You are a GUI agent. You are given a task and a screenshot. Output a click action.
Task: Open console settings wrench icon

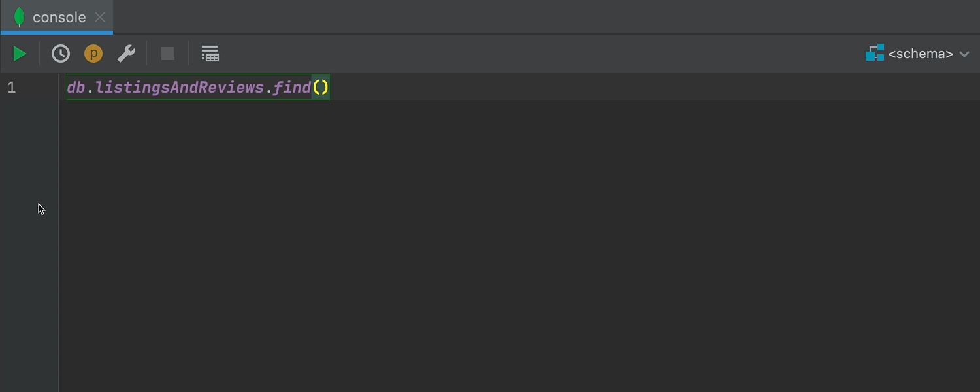pyautogui.click(x=126, y=54)
